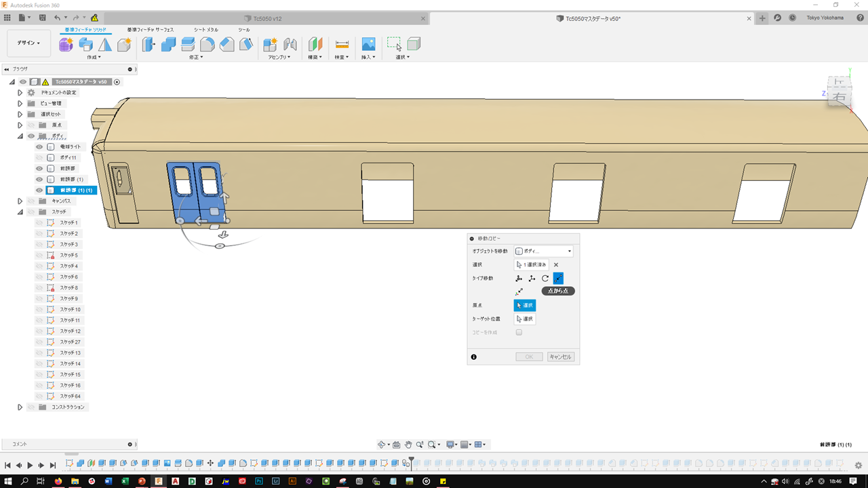868x488 pixels.
Task: Select the Draft triangle tool in Create group
Action: (x=105, y=45)
